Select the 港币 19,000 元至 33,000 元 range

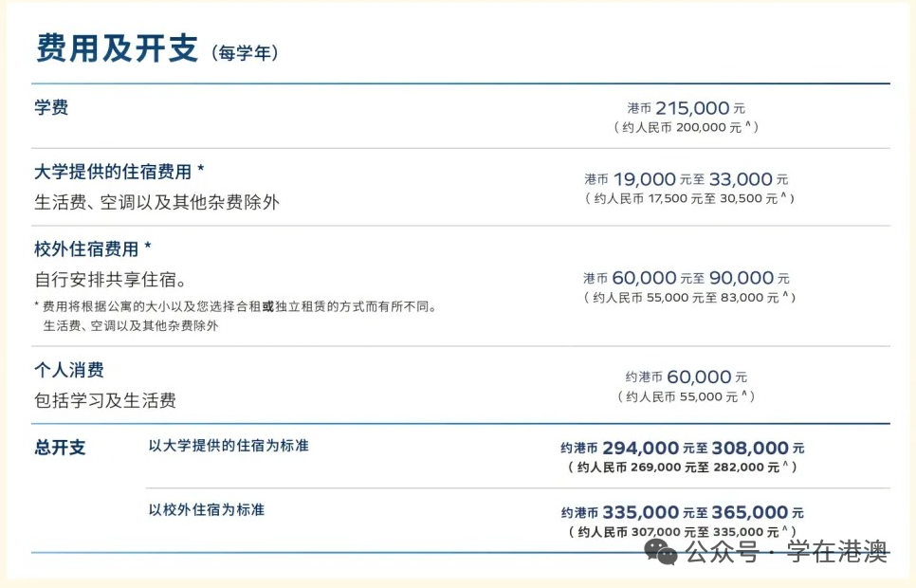[686, 178]
